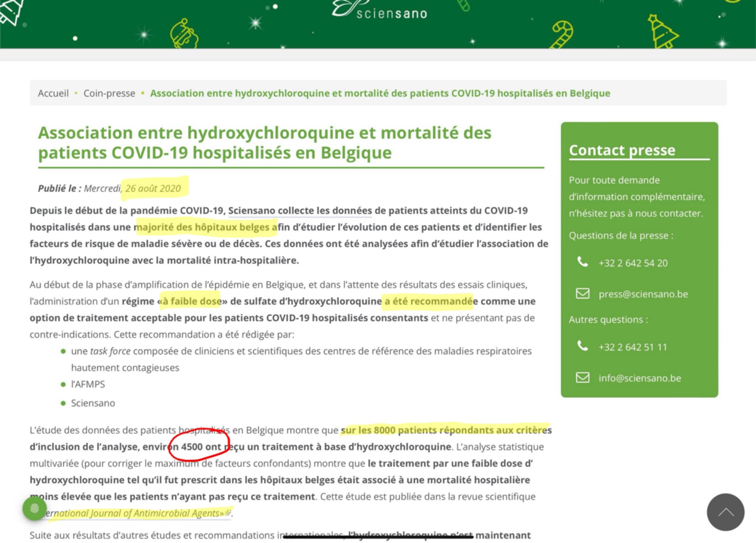This screenshot has width=756, height=543.
Task: Click the phone icon beside +32 2 642 51 11
Action: click(x=583, y=346)
